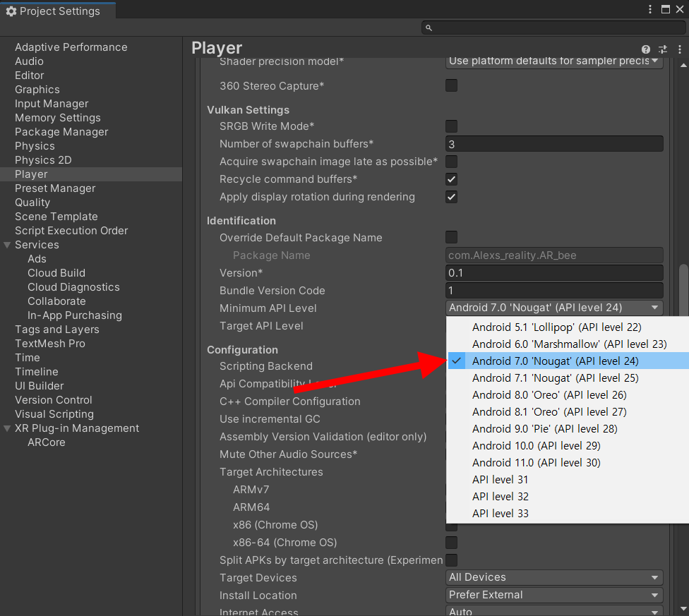
Task: Open Visual Scripting settings
Action: 54,414
